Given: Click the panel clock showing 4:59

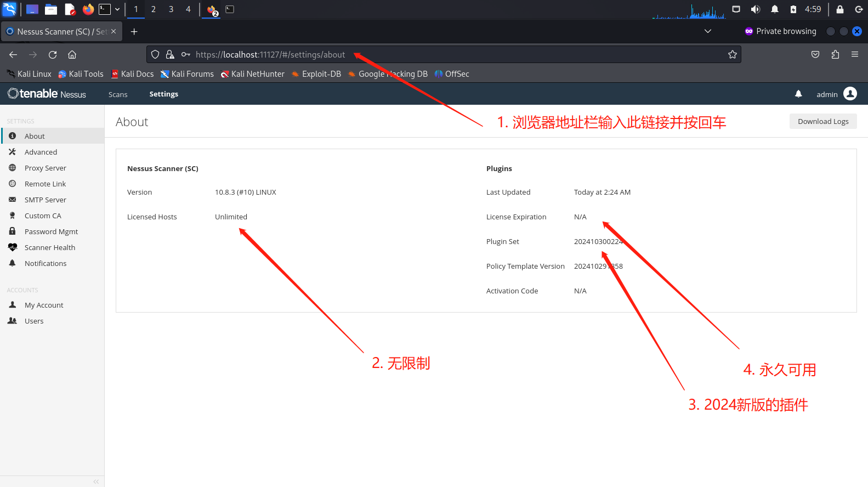Looking at the screenshot, I should 813,9.
